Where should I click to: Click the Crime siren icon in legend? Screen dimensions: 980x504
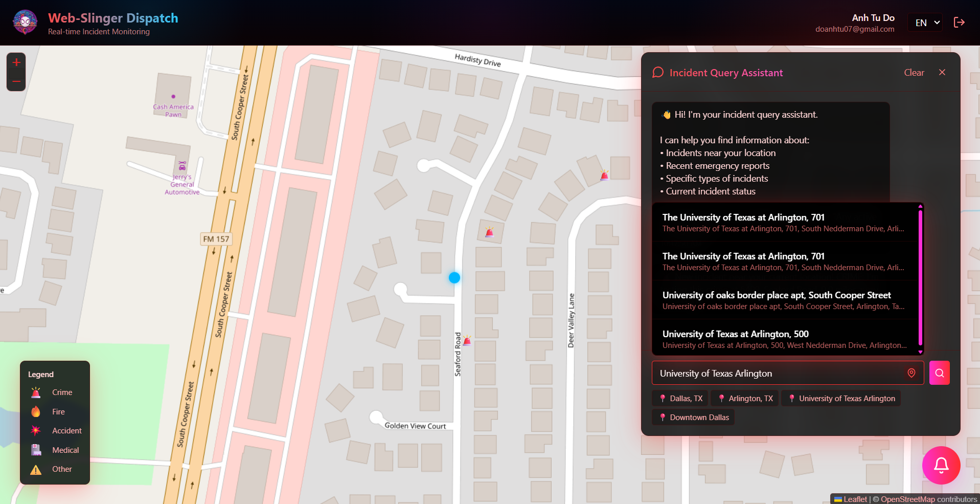point(36,392)
